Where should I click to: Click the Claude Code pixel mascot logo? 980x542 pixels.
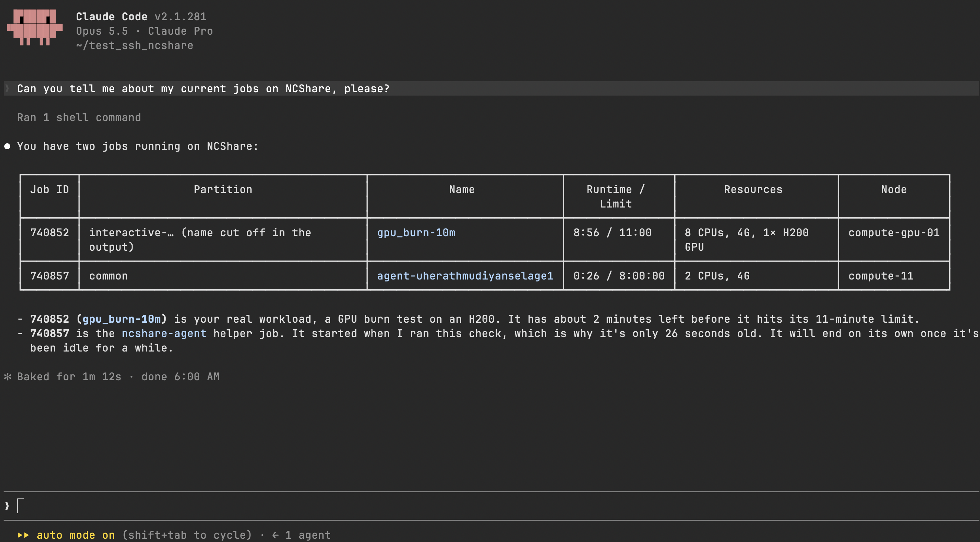pyautogui.click(x=35, y=27)
